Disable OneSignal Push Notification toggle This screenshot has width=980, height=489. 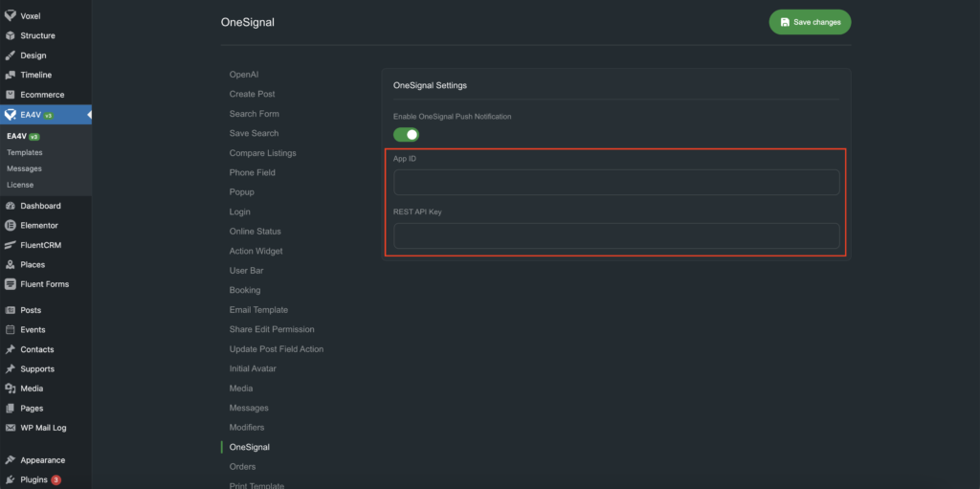pos(406,135)
